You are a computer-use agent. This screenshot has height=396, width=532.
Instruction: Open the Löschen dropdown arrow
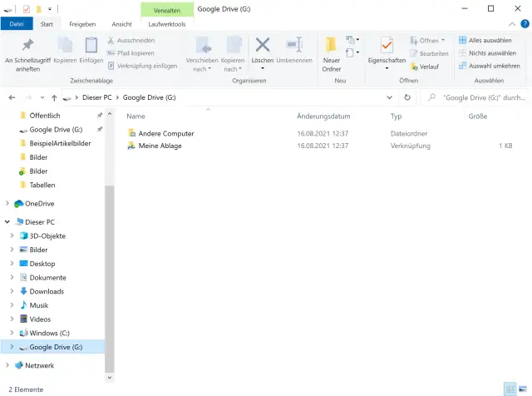pyautogui.click(x=263, y=68)
